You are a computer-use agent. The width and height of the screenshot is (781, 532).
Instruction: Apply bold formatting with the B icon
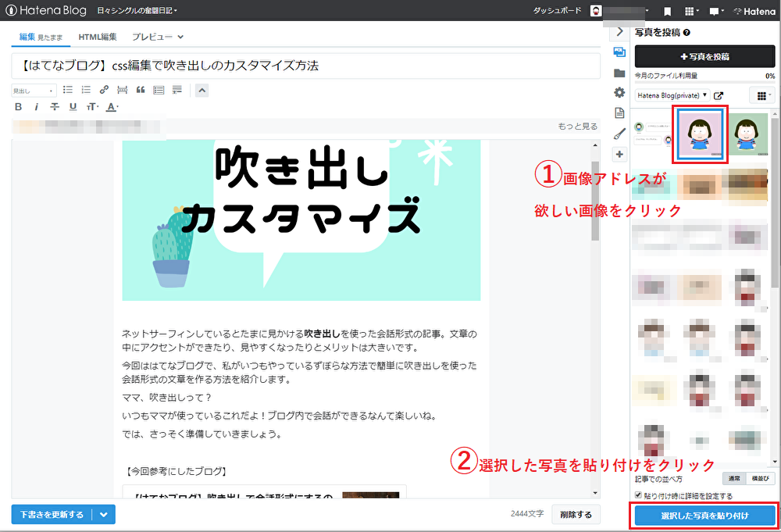click(18, 107)
